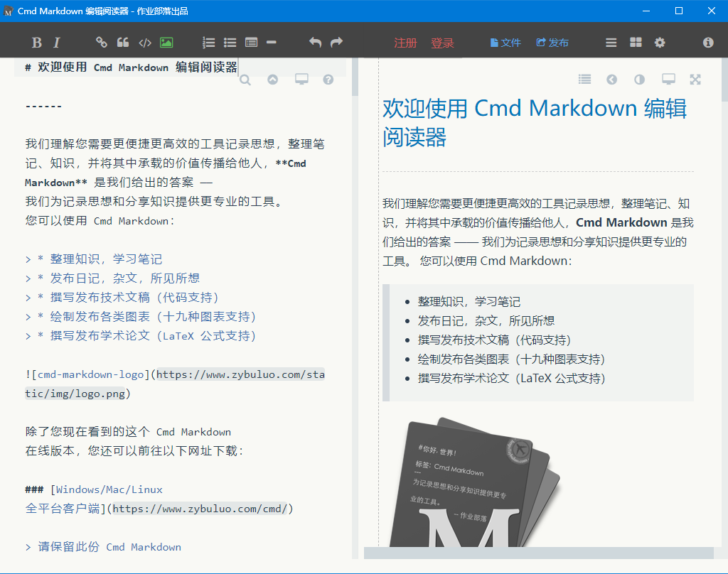This screenshot has height=574, width=728.
Task: Click the preview vertical scrollbar thumb
Action: (724, 80)
